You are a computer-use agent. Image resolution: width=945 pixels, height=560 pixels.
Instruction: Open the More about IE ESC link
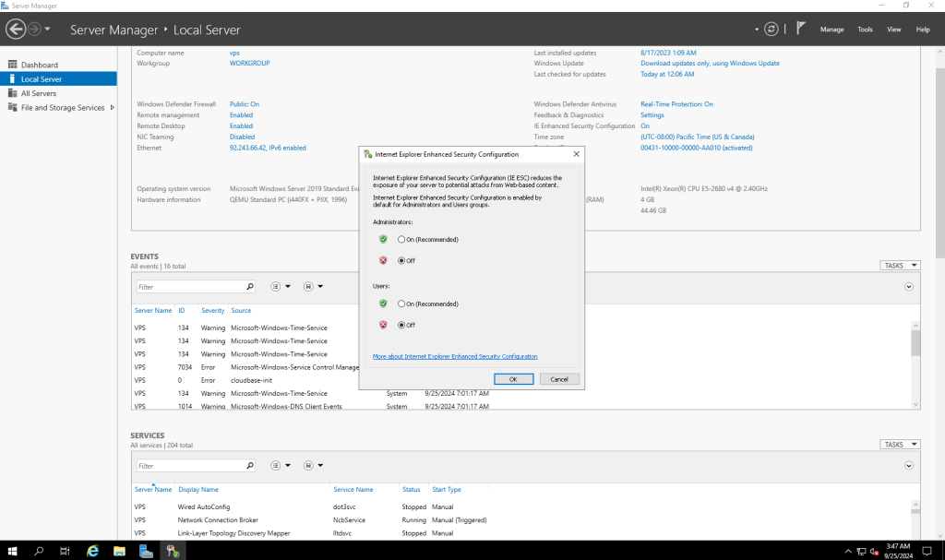[455, 356]
